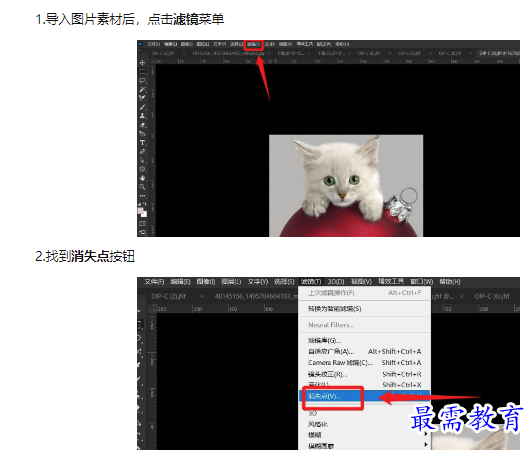Choose 镜头校正(R)... menu entry

tap(365, 374)
